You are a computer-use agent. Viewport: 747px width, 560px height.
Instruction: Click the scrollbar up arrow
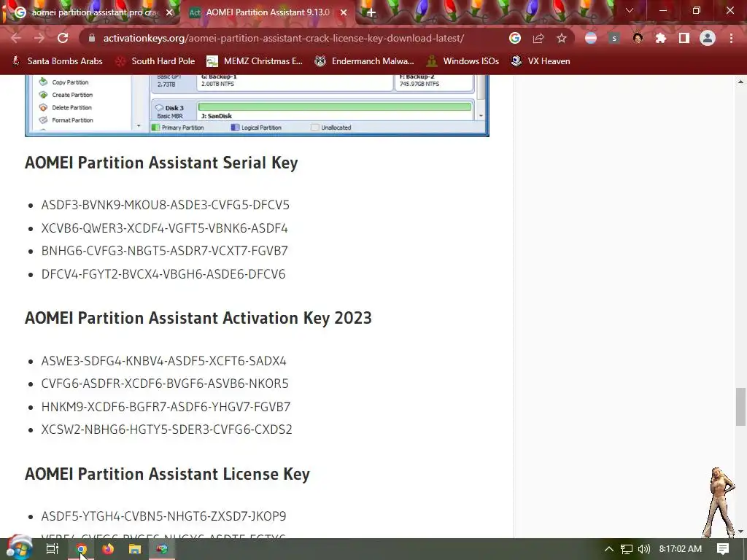tap(740, 82)
